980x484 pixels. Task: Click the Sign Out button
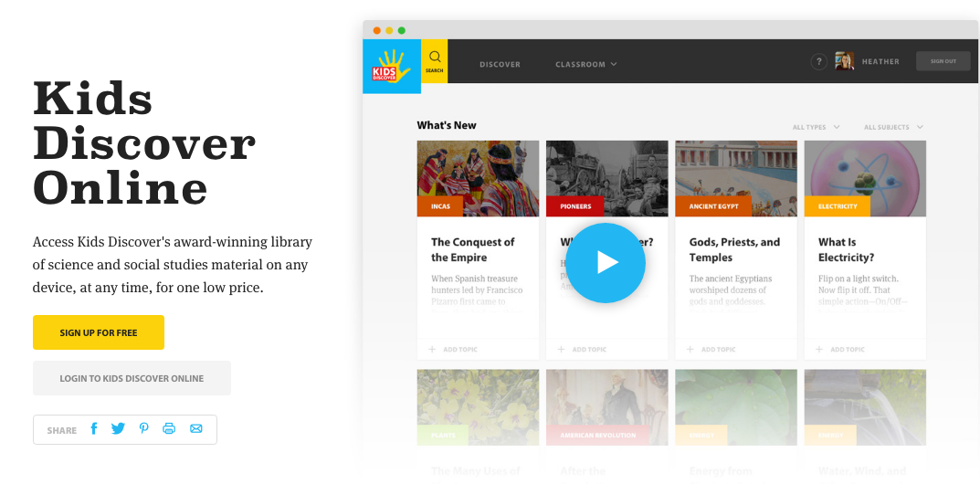943,61
